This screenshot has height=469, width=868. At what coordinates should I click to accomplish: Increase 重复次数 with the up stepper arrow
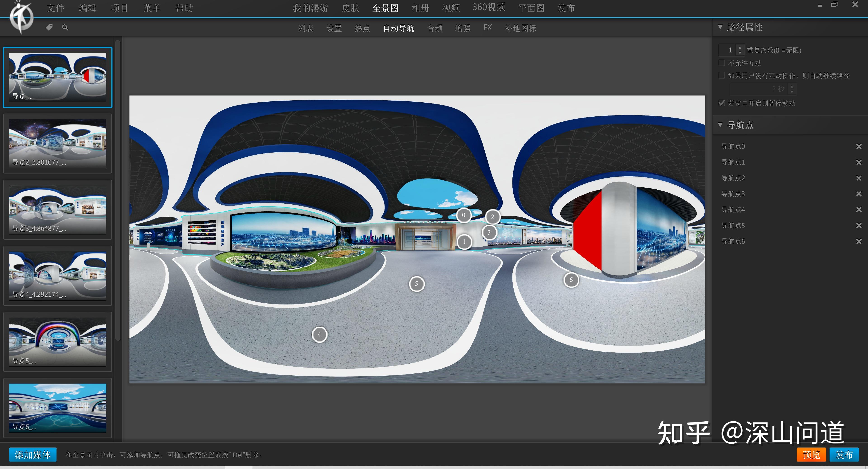tap(740, 48)
